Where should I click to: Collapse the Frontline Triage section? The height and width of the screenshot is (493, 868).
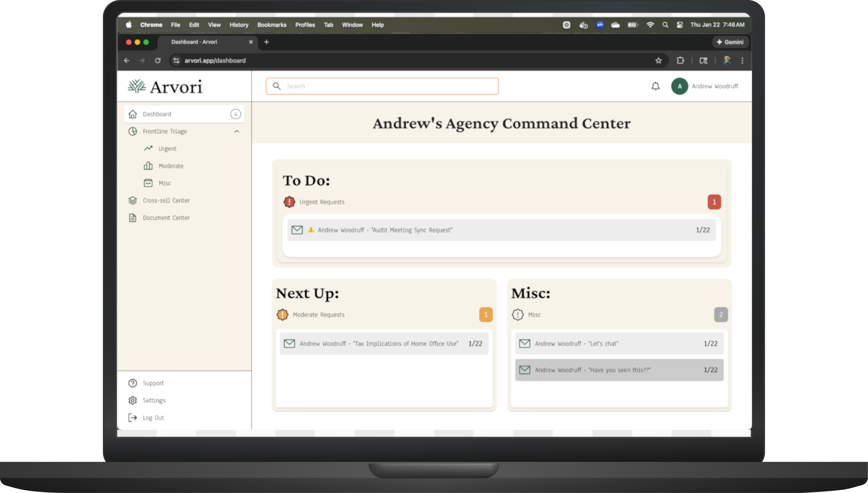pos(236,131)
